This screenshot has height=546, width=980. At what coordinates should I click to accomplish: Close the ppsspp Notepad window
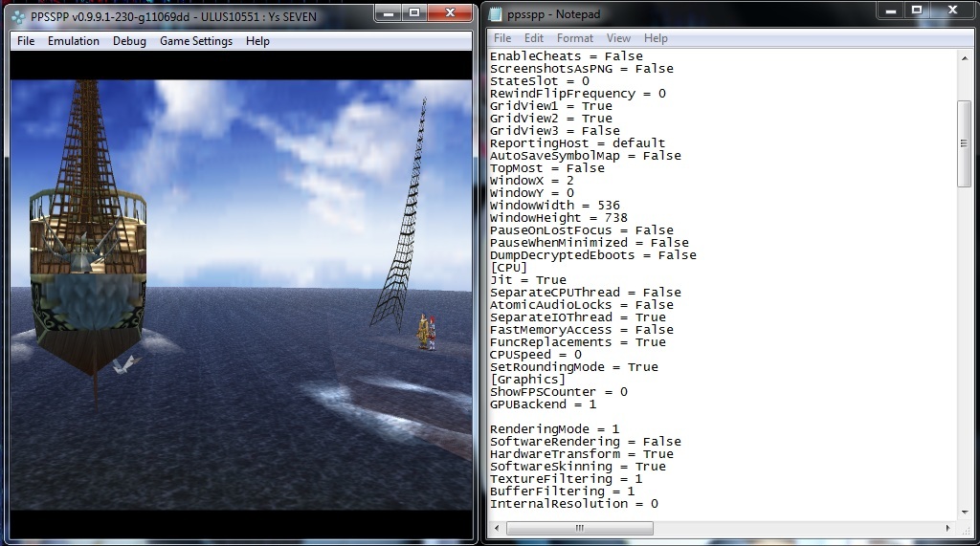point(952,11)
